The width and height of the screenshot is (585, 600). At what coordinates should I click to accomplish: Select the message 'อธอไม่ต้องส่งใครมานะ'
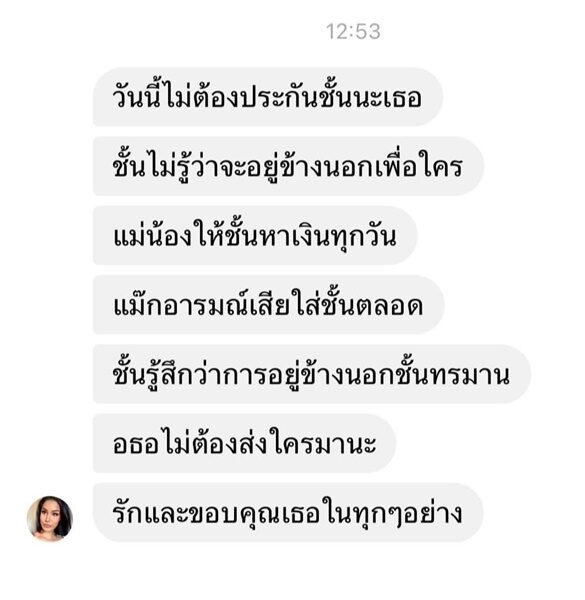pos(244,443)
